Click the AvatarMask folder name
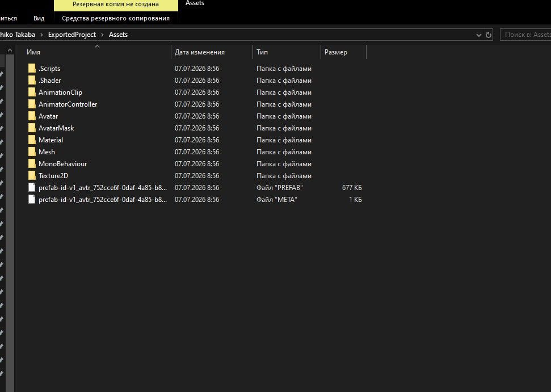 click(56, 128)
